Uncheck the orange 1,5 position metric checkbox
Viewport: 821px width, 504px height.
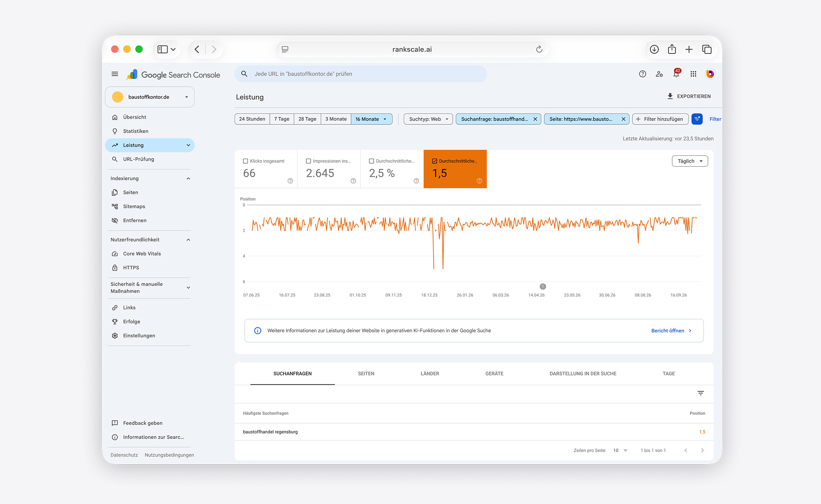pos(434,161)
